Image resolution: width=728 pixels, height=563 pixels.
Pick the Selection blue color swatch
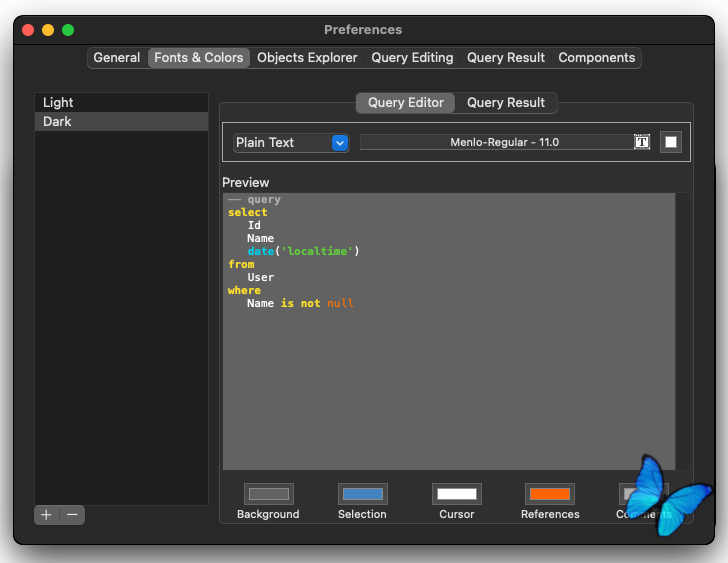point(363,494)
